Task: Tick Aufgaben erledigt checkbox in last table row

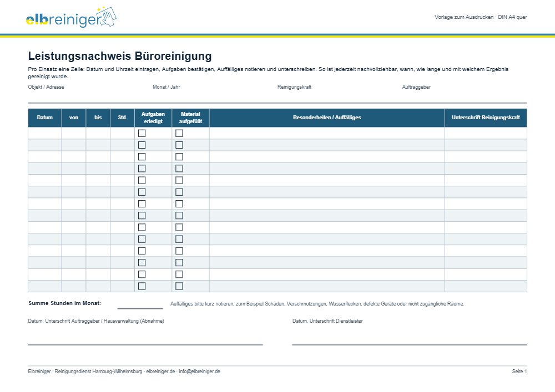Action: tap(142, 286)
